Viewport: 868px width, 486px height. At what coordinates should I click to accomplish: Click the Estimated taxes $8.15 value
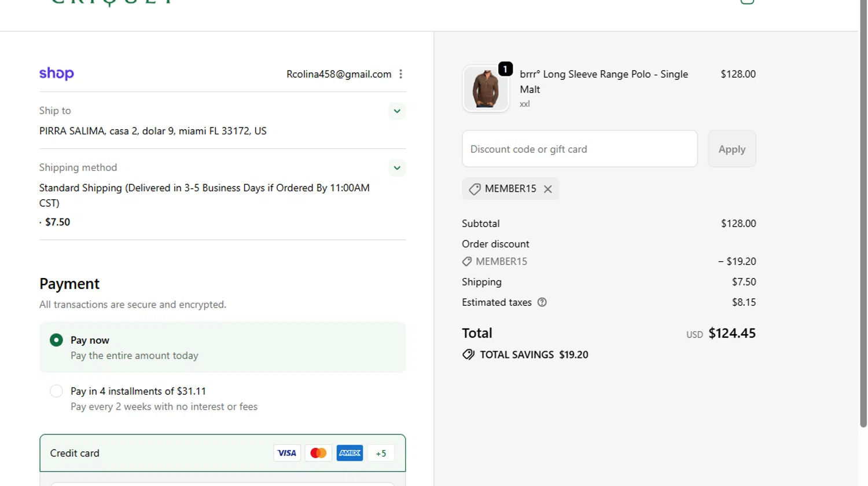(x=744, y=302)
